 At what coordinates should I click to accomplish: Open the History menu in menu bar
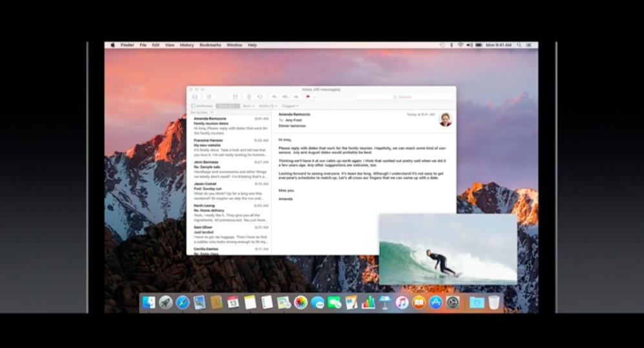coord(187,45)
